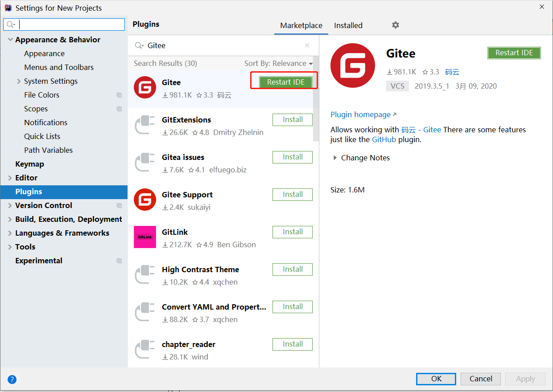Screen dimensions: 553x392
Task: Click the Cancel button
Action: point(481,379)
